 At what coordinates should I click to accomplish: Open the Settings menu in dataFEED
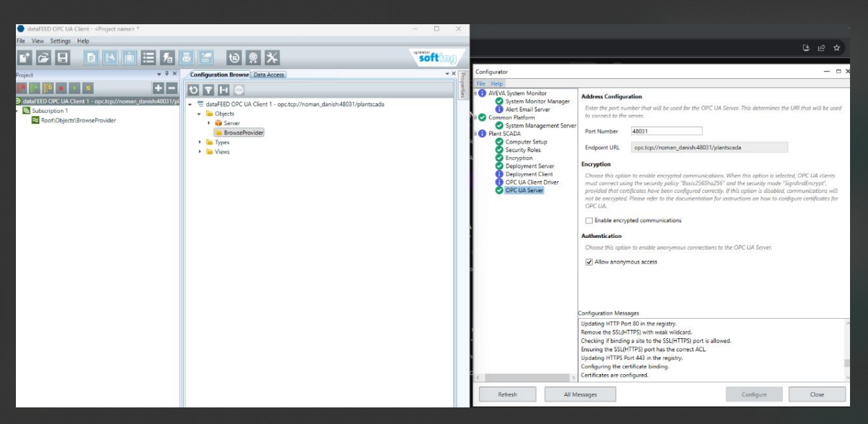(x=60, y=42)
